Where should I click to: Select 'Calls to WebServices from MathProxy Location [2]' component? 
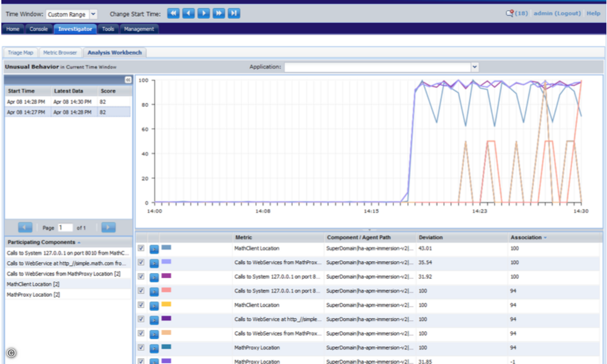69,274
